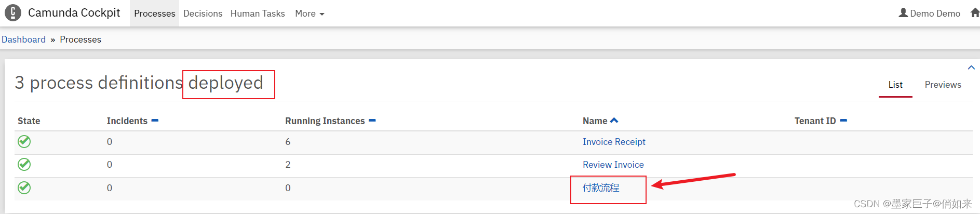Switch to the Previews tab
The height and width of the screenshot is (214, 980).
tap(943, 85)
